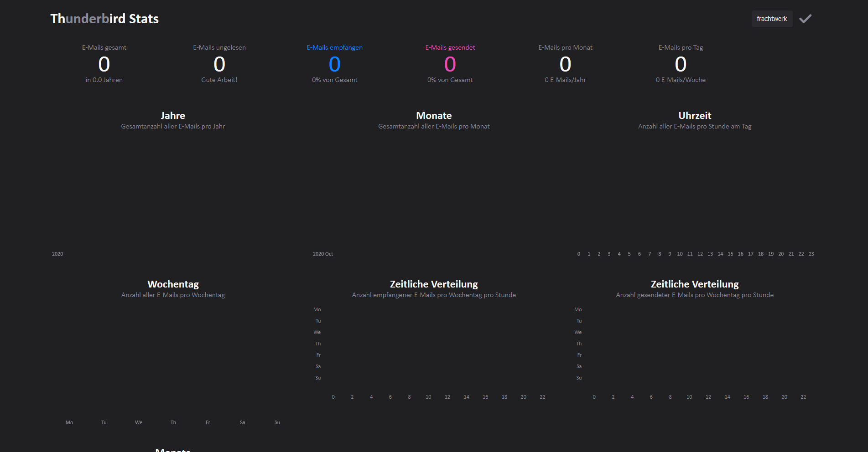This screenshot has height=452, width=868.
Task: Click the 2020 axis label in Jahre chart
Action: [57, 254]
